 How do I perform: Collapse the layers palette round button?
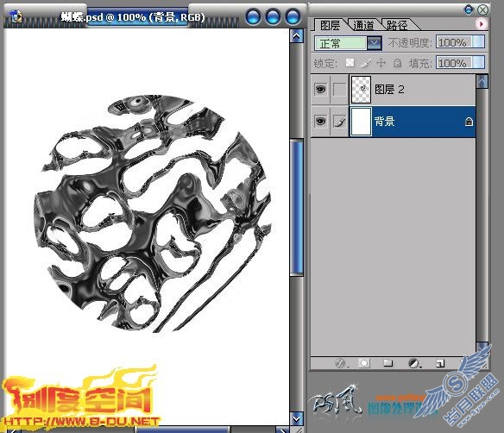(469, 9)
